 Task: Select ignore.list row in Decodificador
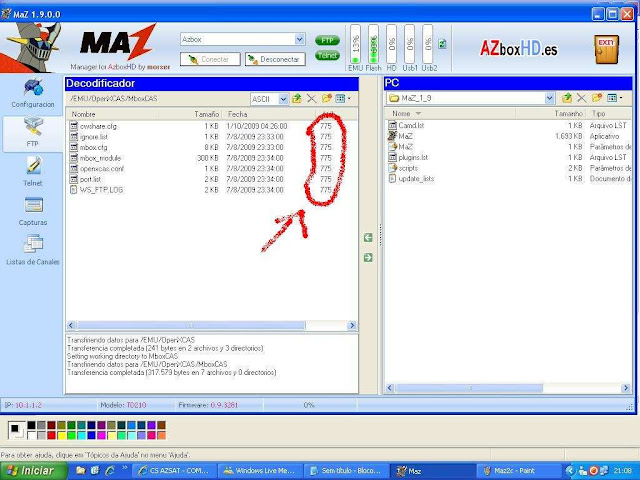(x=202, y=137)
